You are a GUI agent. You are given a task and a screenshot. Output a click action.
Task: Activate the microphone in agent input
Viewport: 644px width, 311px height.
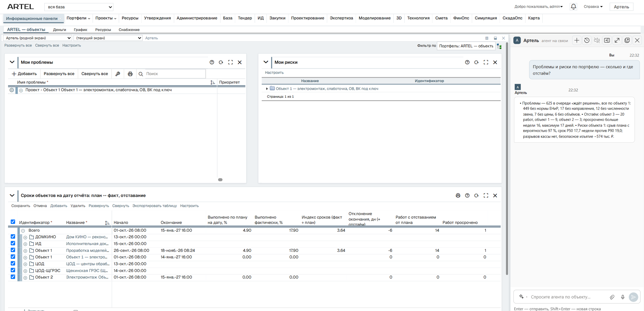tap(623, 297)
